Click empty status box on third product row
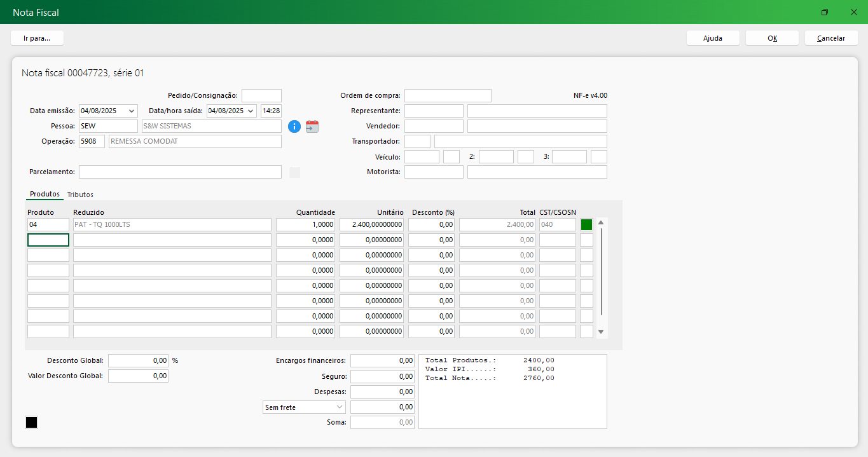Screen dimensions: 868x457 [x=586, y=255]
